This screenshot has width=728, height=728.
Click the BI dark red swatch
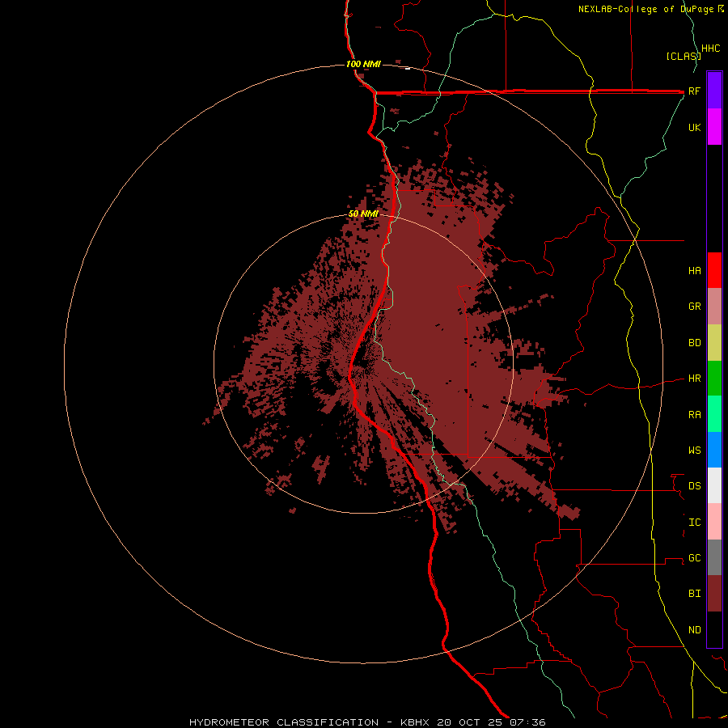714,594
